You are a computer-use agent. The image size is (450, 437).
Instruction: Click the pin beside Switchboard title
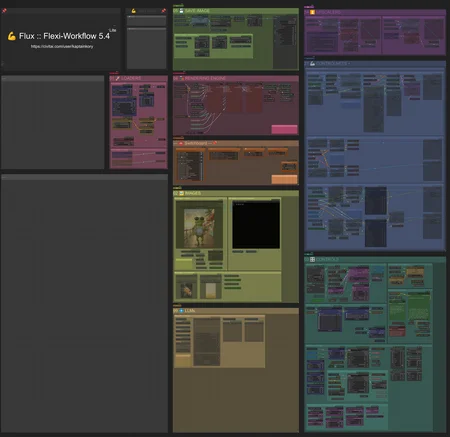[215, 143]
